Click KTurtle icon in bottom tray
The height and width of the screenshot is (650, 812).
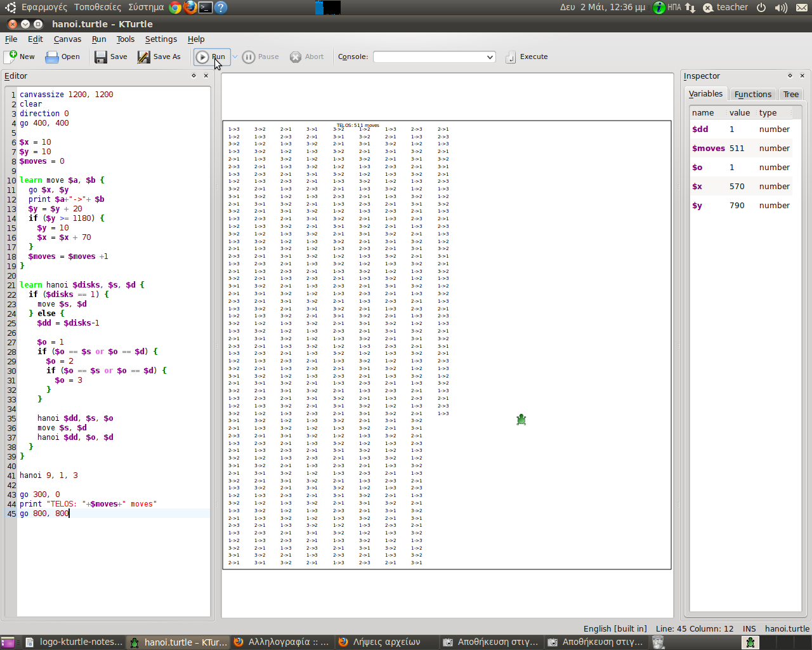(750, 642)
